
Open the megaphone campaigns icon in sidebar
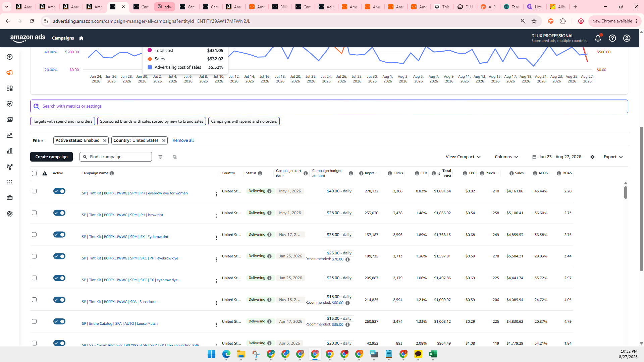(x=10, y=72)
